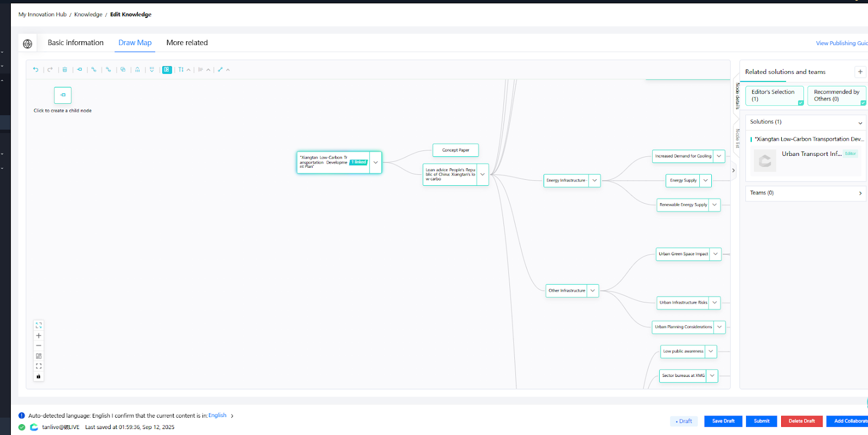Click the zoom in plus button
The width and height of the screenshot is (868, 435).
(39, 336)
